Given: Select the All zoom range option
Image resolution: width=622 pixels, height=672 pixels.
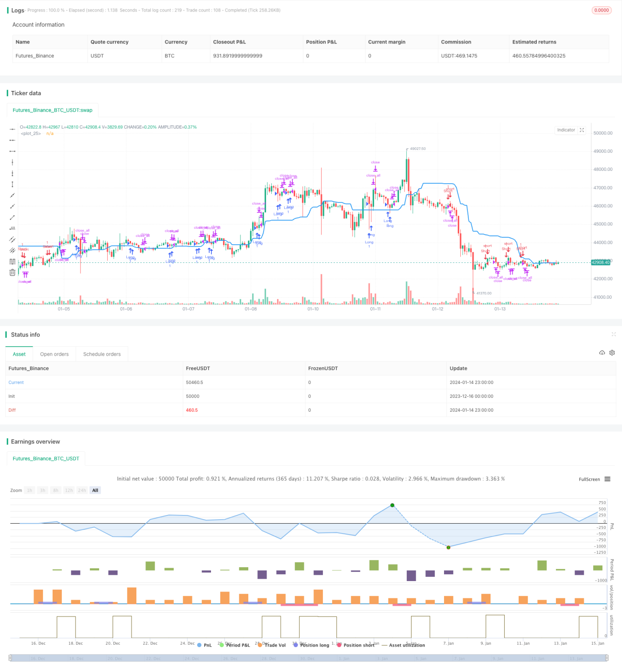Looking at the screenshot, I should point(95,491).
